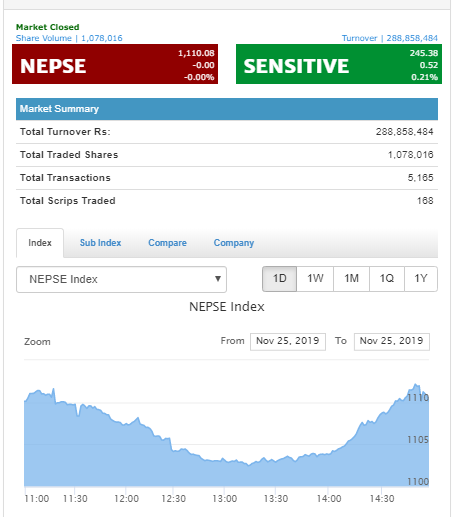The height and width of the screenshot is (517, 460).
Task: Click the Share Volume link
Action: [69, 38]
